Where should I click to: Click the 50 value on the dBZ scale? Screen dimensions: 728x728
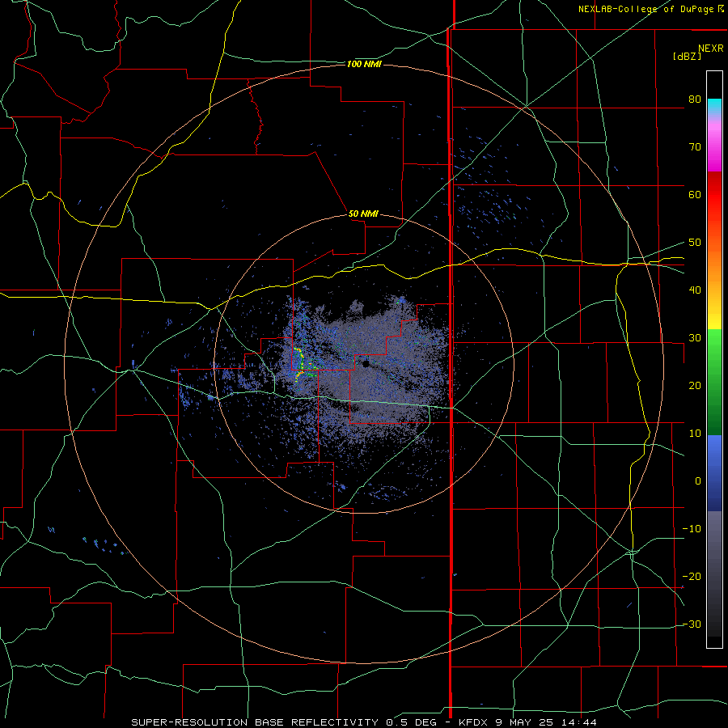tap(695, 243)
